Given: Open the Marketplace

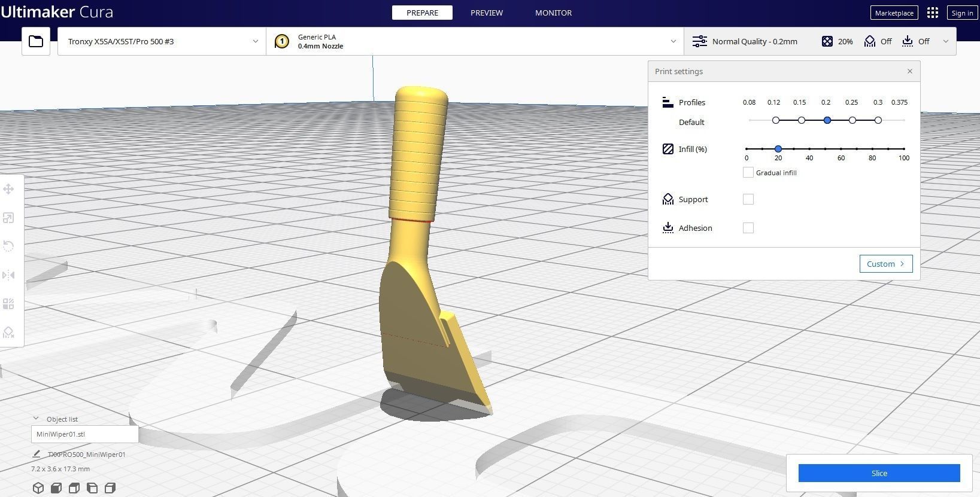Looking at the screenshot, I should (x=894, y=13).
